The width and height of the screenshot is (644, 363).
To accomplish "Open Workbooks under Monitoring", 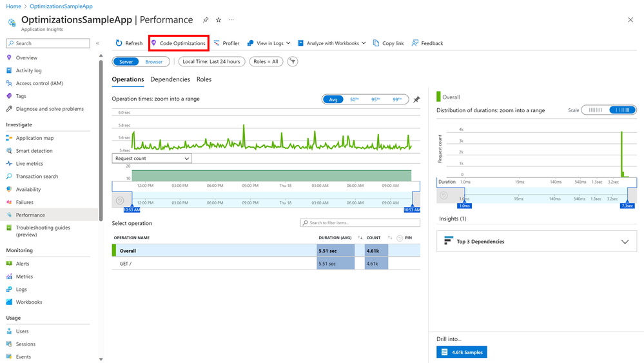I will pyautogui.click(x=29, y=302).
